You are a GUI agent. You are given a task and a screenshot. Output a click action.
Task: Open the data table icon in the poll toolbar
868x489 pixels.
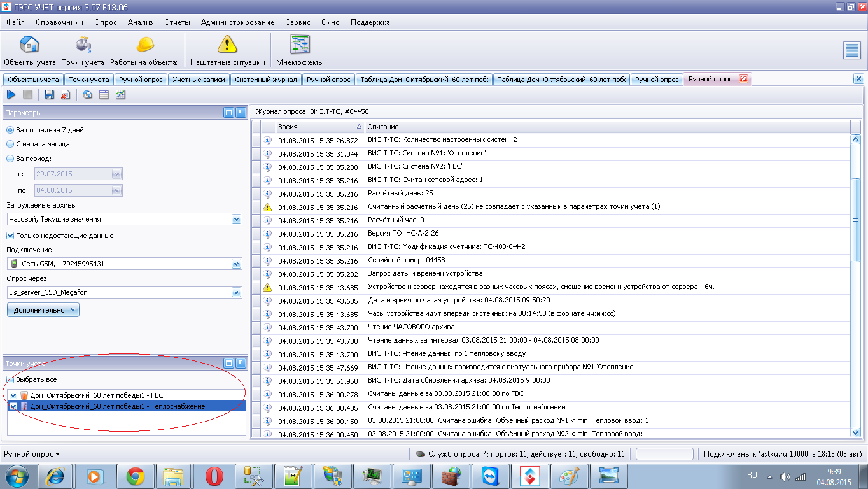104,95
